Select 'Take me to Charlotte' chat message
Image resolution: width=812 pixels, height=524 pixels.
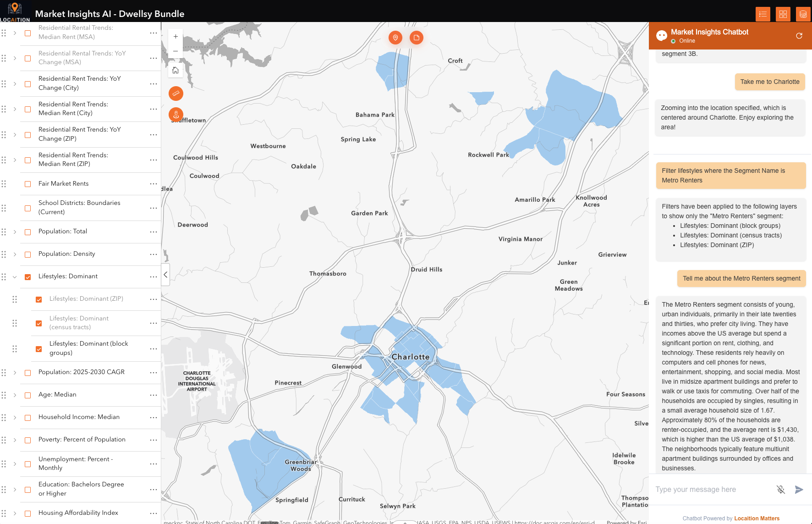click(770, 82)
